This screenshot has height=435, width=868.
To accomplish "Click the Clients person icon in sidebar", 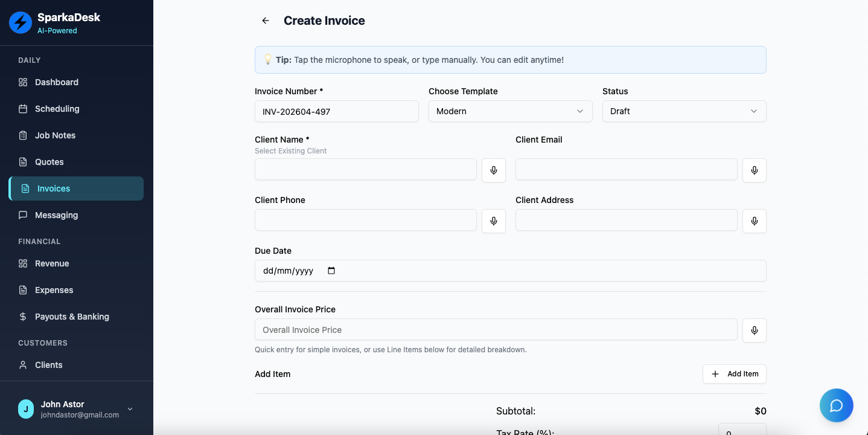I will [x=23, y=365].
